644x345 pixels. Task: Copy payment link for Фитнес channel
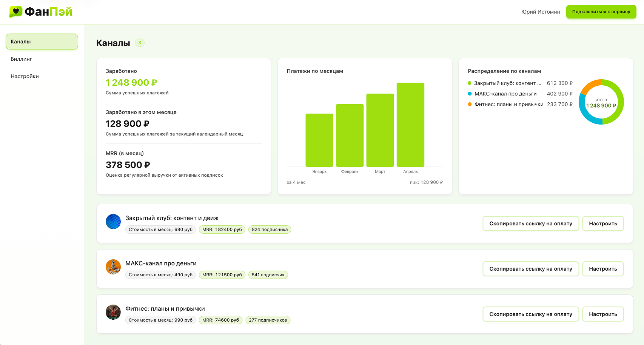click(530, 314)
